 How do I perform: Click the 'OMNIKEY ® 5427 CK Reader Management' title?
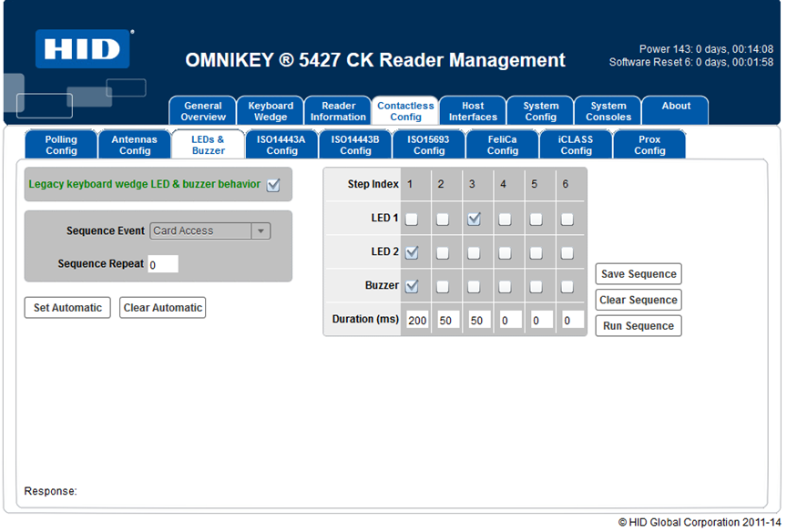coord(375,60)
